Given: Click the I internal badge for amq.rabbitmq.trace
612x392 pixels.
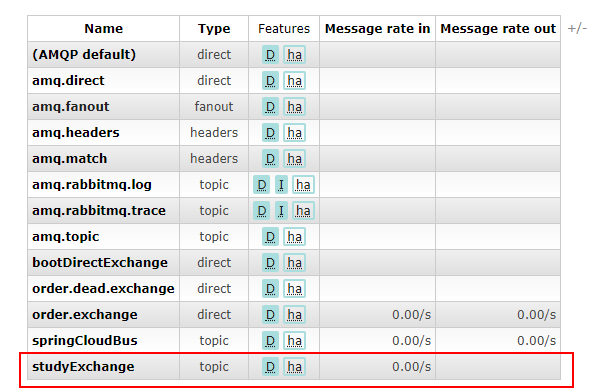Looking at the screenshot, I should point(281,211).
